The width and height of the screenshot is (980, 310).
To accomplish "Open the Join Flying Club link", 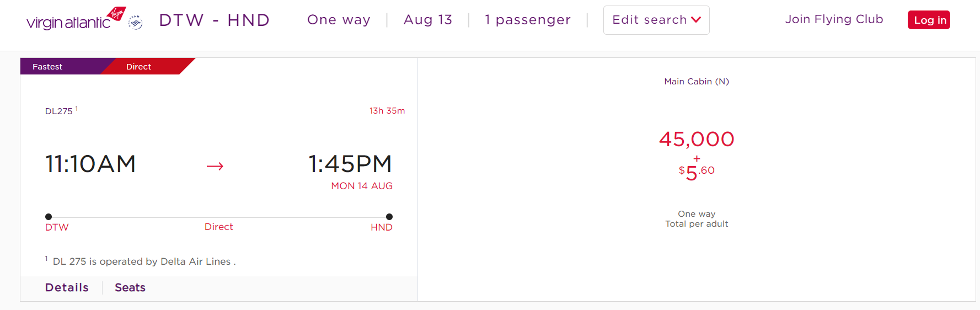I will (834, 19).
